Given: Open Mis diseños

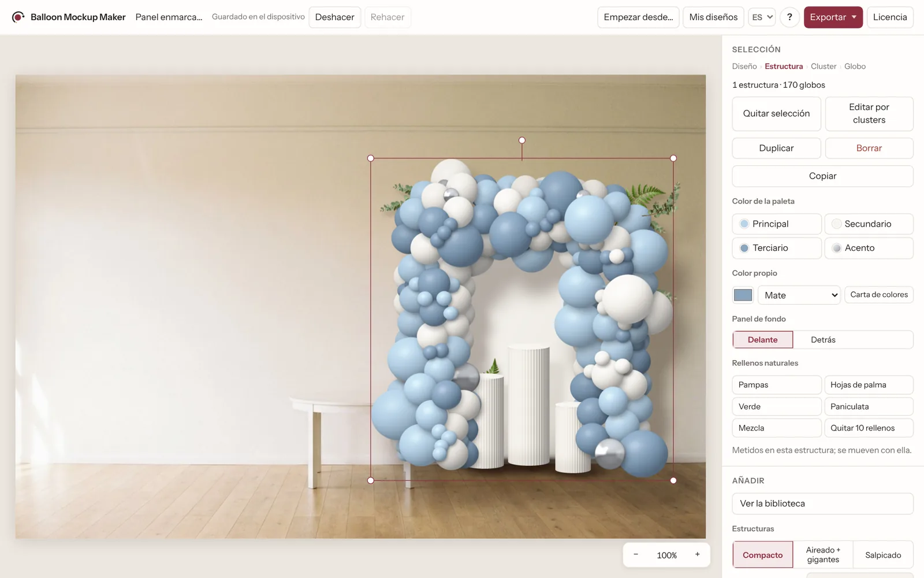Looking at the screenshot, I should [x=713, y=17].
